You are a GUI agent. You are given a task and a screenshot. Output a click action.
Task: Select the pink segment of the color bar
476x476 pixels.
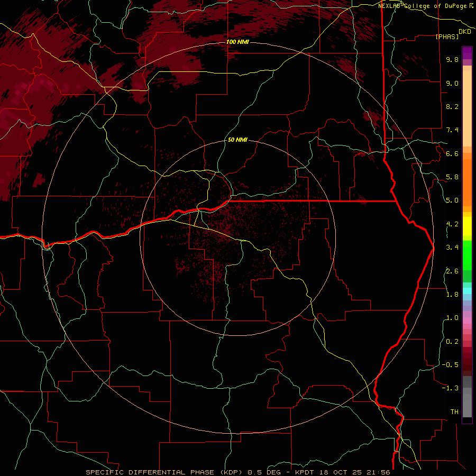click(x=467, y=321)
